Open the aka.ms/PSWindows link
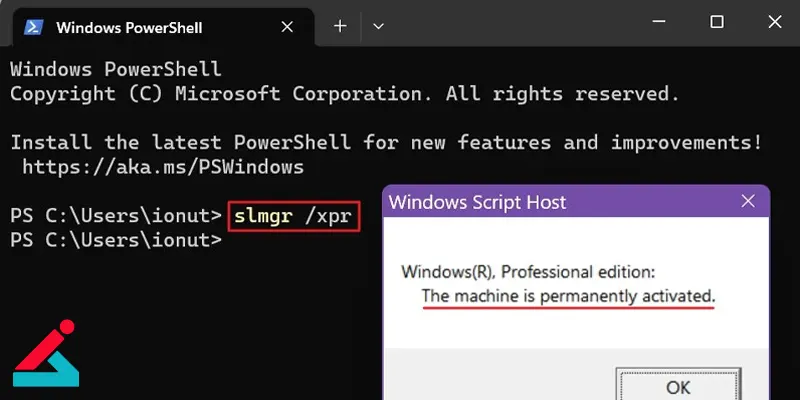The image size is (800, 400). point(163,167)
